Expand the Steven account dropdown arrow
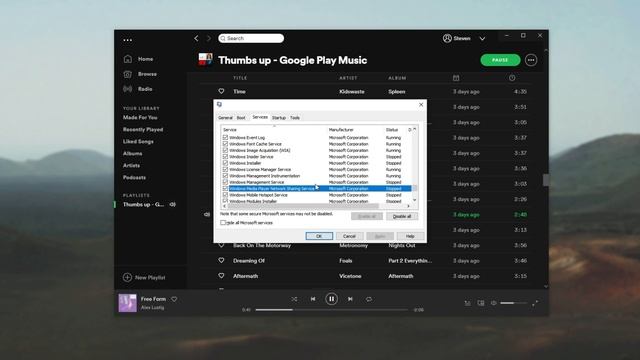 coord(482,39)
